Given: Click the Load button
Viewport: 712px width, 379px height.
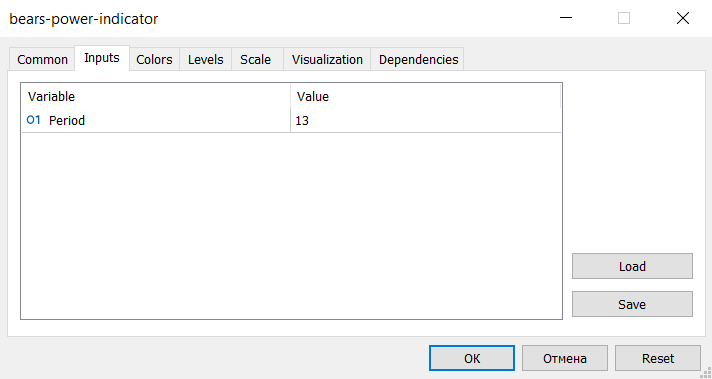Looking at the screenshot, I should (x=632, y=266).
